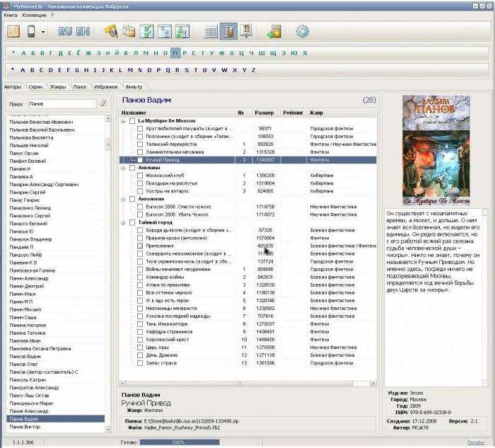495x448 pixels.
Task: Switch to the Поиск tab
Action: pyautogui.click(x=79, y=86)
